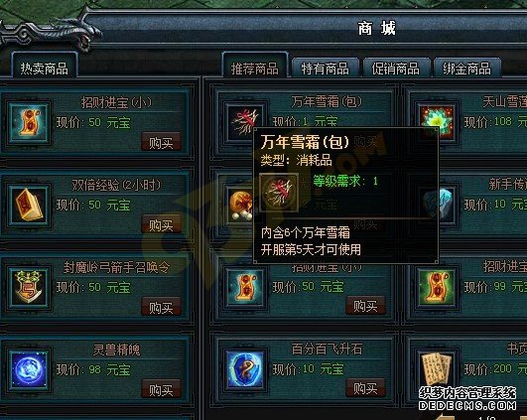Select the 书页 paper pages icon

tap(437, 369)
